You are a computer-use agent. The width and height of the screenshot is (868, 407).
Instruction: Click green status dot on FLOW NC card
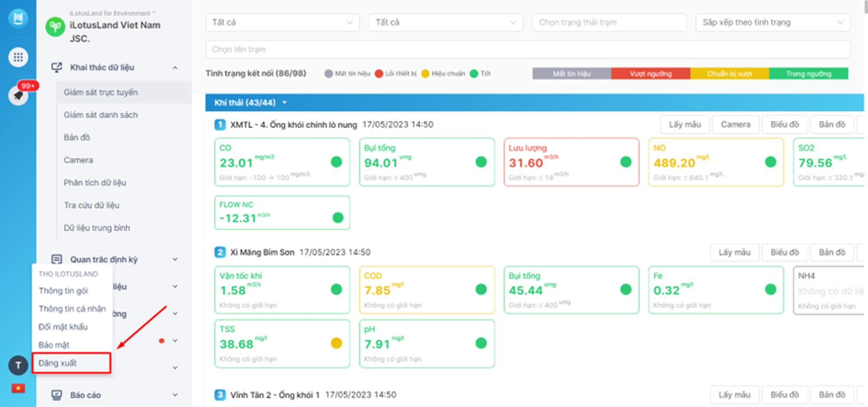(338, 217)
